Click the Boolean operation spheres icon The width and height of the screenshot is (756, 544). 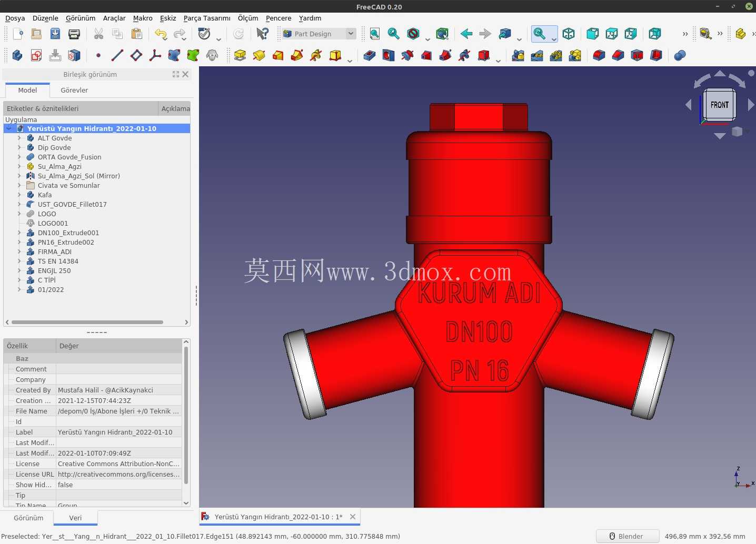click(x=680, y=55)
